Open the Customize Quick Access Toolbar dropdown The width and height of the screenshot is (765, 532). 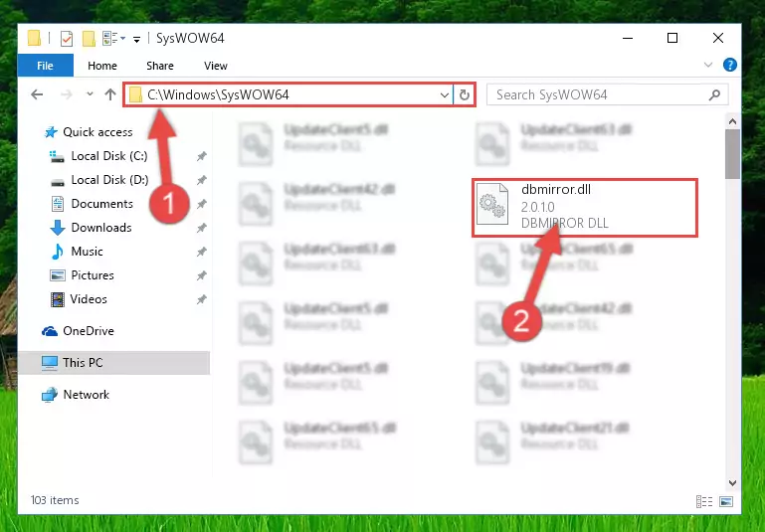click(137, 39)
